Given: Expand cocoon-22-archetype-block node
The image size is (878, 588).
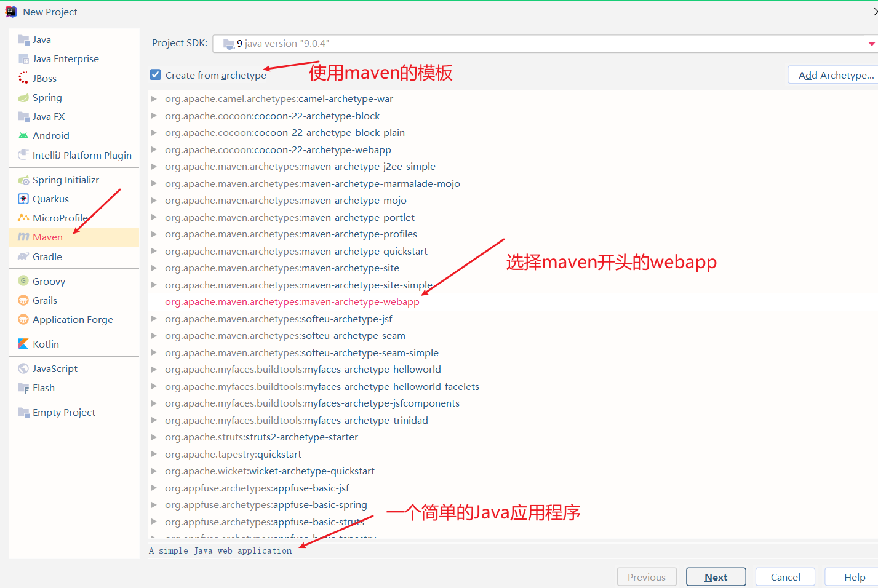Looking at the screenshot, I should pyautogui.click(x=154, y=116).
